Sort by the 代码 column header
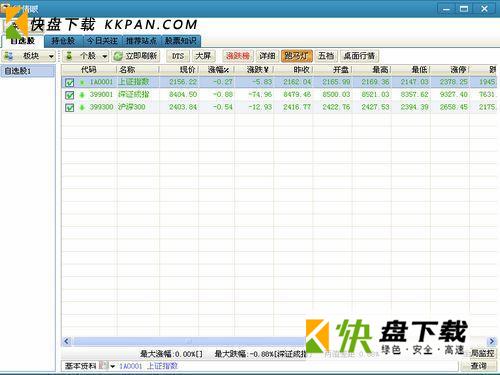Viewport: 500px width, 375px height. tap(89, 70)
